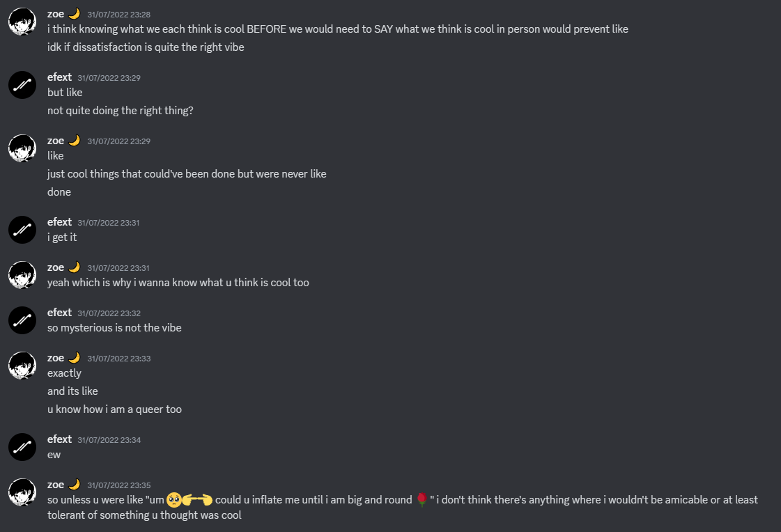Select zoe's avatar on the 23:33 message

pyautogui.click(x=22, y=366)
